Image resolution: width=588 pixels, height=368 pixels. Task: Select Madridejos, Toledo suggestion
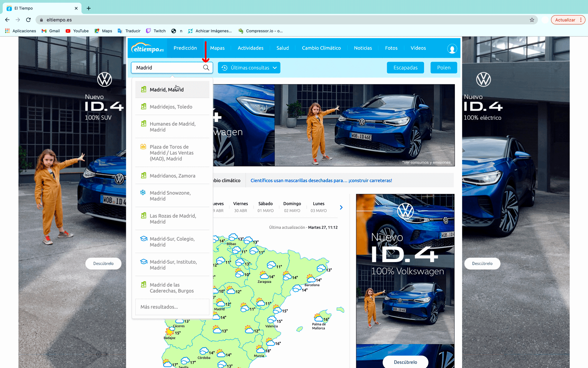(x=172, y=107)
